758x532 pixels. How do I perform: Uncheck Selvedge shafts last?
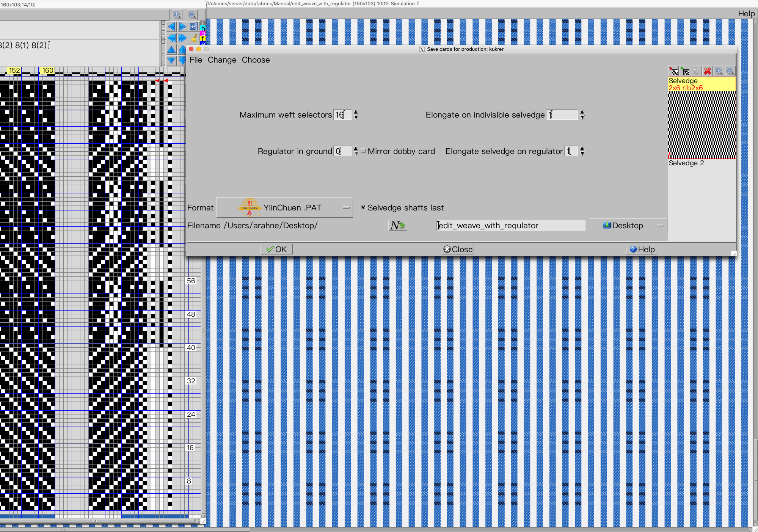363,207
